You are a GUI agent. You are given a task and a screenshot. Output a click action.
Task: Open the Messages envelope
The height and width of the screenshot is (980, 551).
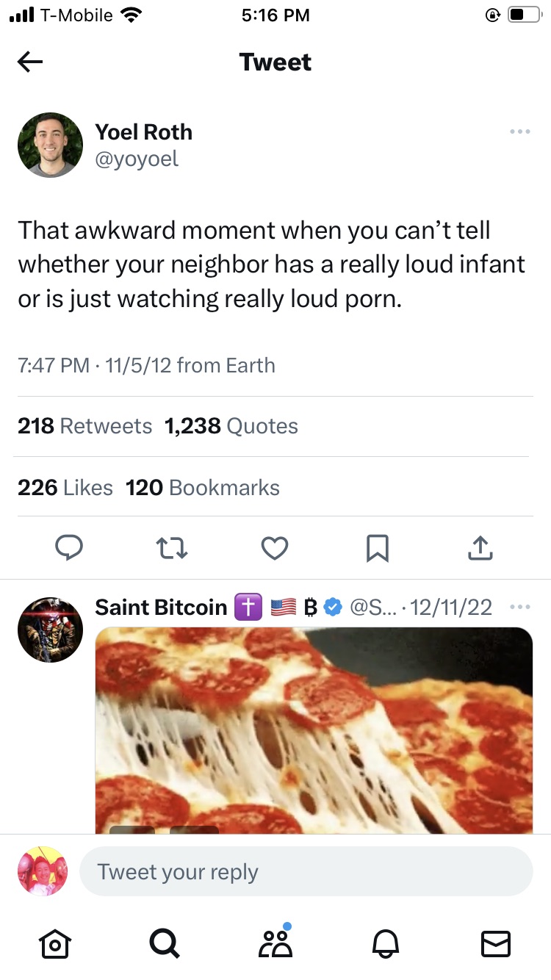pos(495,943)
